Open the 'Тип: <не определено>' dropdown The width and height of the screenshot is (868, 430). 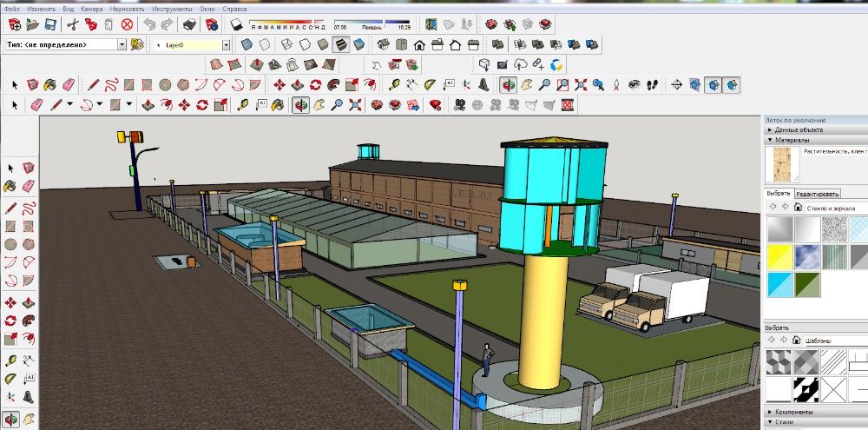[122, 45]
